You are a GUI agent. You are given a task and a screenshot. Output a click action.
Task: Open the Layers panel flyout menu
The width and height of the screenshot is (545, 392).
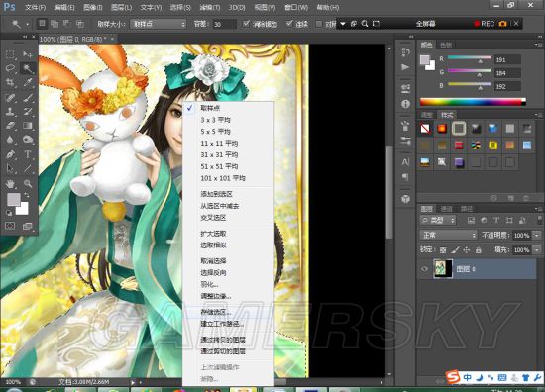coord(539,209)
